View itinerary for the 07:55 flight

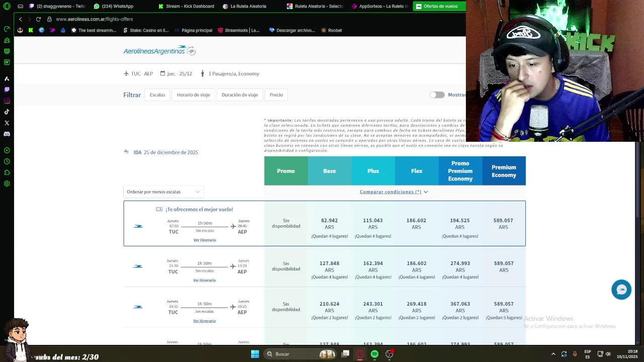click(x=205, y=240)
